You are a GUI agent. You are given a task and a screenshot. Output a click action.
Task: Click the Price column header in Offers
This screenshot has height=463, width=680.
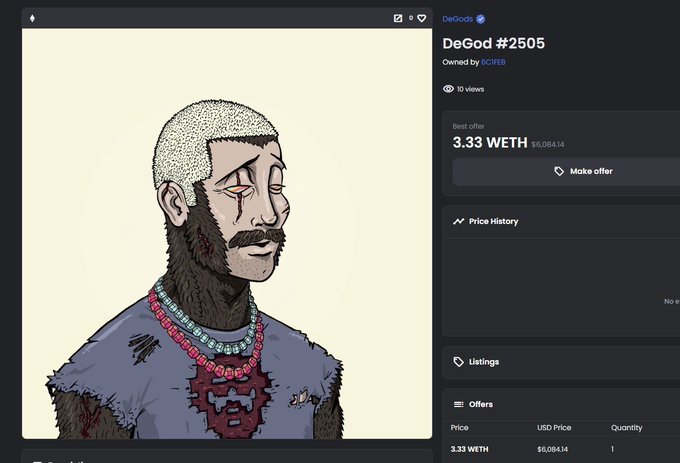(x=459, y=428)
